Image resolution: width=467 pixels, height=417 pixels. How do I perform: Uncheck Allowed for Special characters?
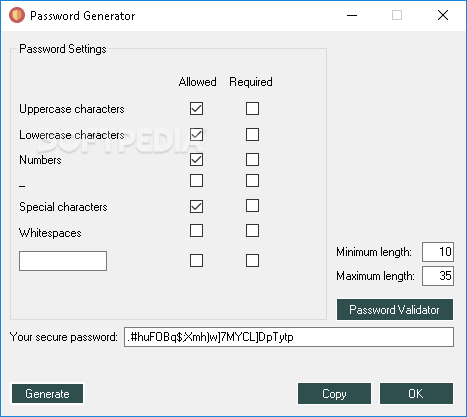[196, 206]
